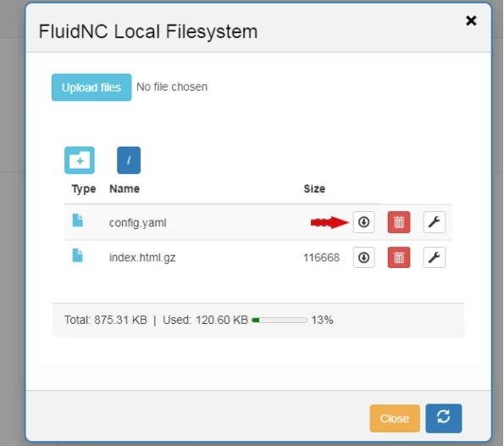The height and width of the screenshot is (446, 504).
Task: Open wrench actions for config.yaml
Action: click(x=435, y=222)
